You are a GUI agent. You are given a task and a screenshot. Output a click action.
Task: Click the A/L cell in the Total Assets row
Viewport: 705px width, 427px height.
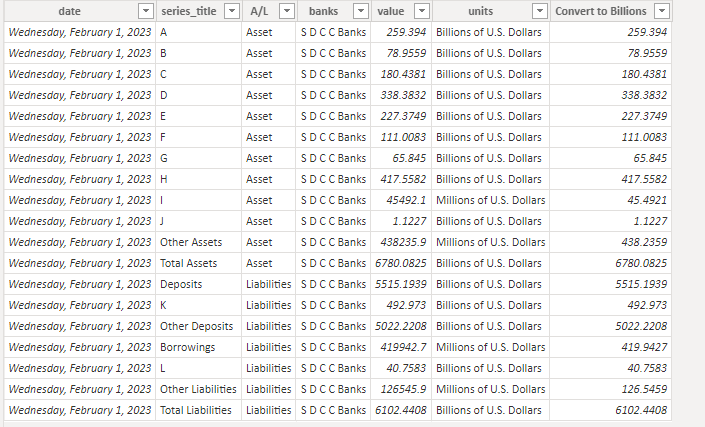coord(268,263)
